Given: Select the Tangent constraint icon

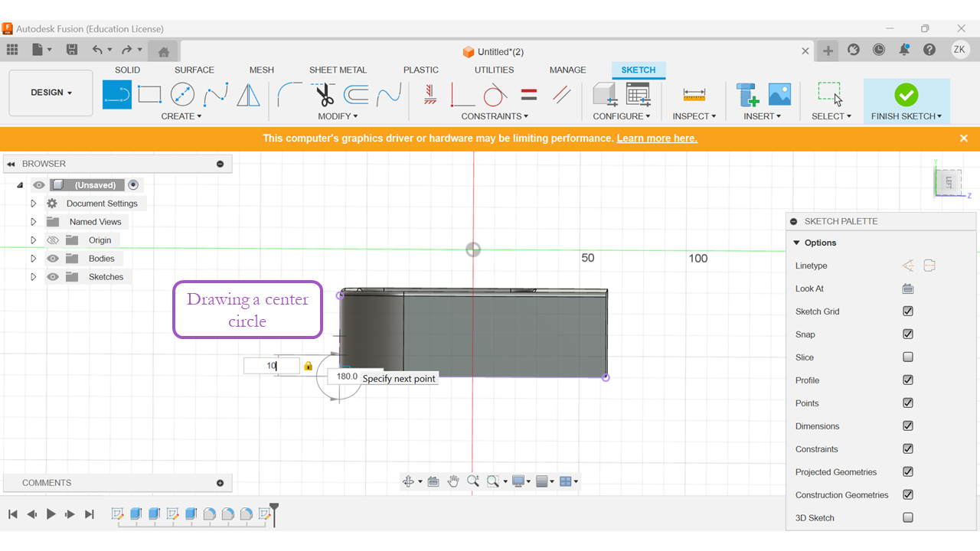Looking at the screenshot, I should click(x=495, y=95).
